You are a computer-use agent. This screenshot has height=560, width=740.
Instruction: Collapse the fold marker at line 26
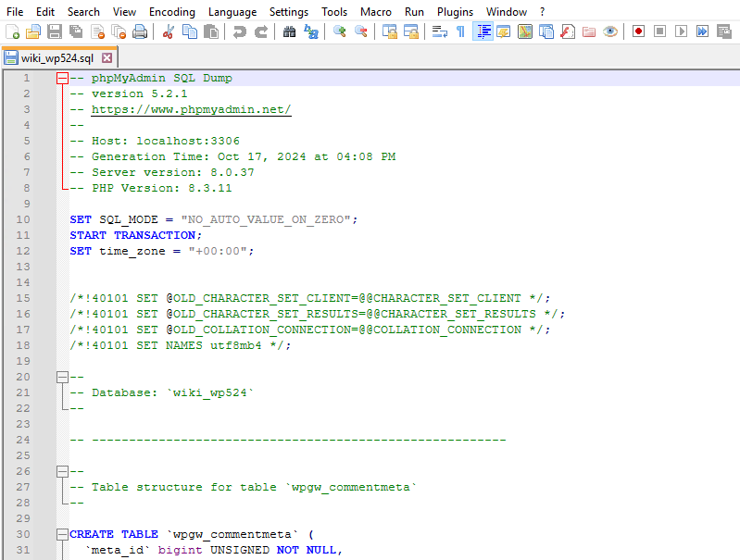[62, 471]
